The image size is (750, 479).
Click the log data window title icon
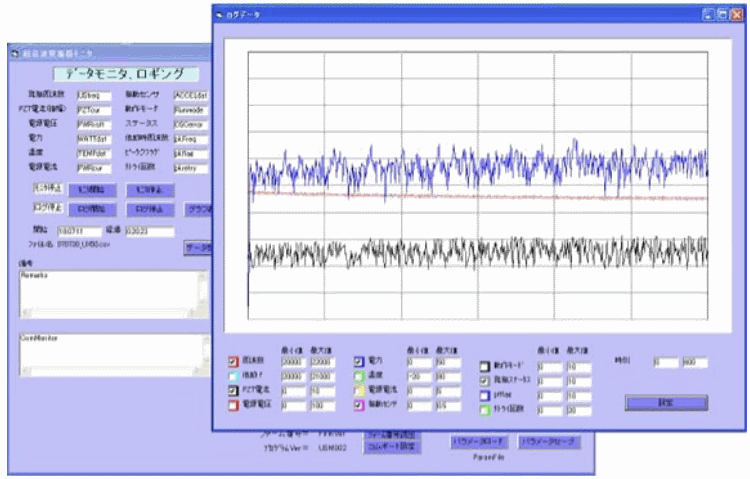pyautogui.click(x=219, y=15)
